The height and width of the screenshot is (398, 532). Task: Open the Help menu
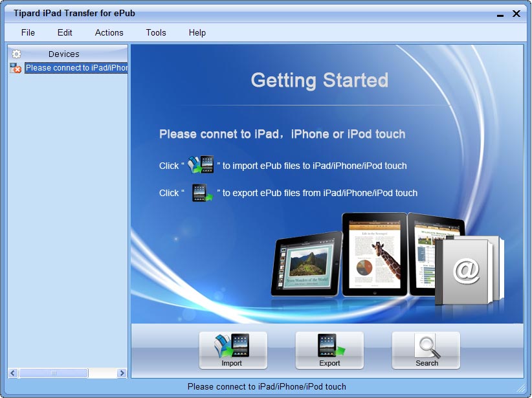click(197, 32)
